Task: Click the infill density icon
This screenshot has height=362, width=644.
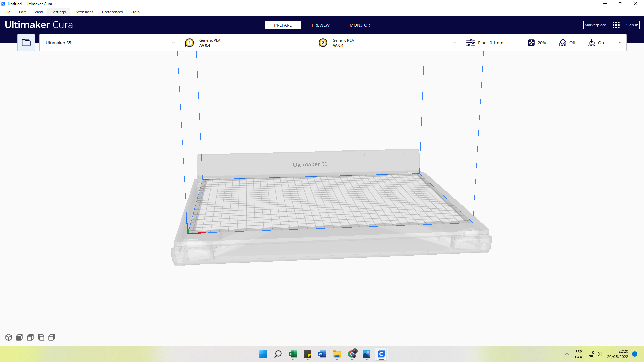Action: click(531, 43)
